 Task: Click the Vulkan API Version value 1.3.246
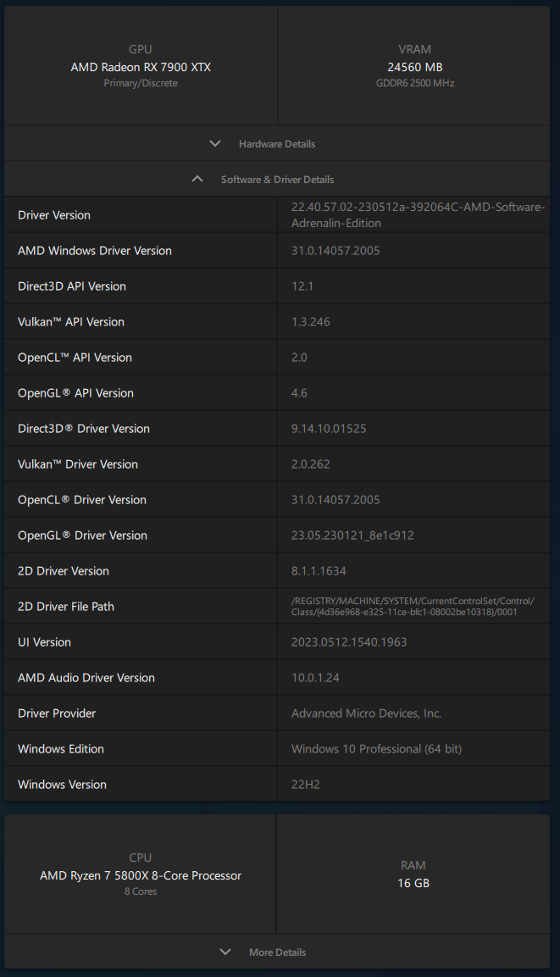(311, 321)
